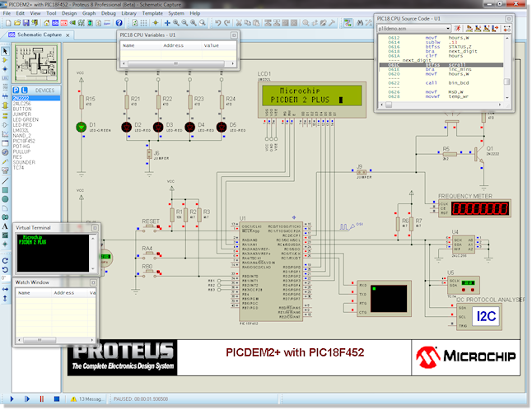Click the running man Run Simulation icon in Source Code window
The width and height of the screenshot is (532, 410).
click(458, 29)
